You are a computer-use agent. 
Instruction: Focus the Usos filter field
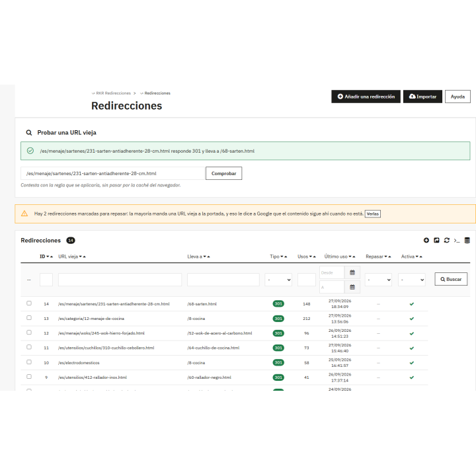coord(307,280)
